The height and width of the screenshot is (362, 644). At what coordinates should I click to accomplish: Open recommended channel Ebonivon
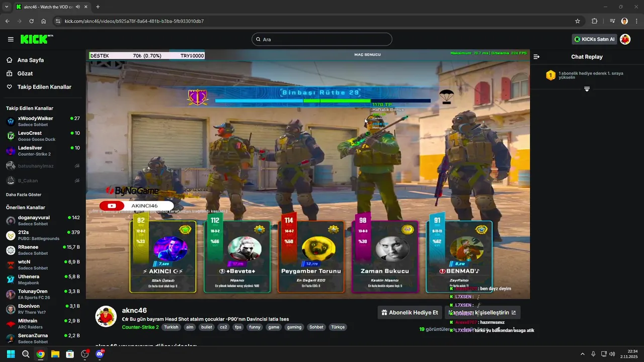pyautogui.click(x=43, y=309)
